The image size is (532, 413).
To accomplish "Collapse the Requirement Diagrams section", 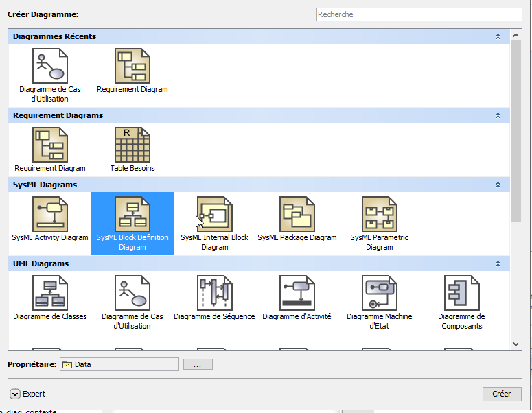I will (498, 116).
